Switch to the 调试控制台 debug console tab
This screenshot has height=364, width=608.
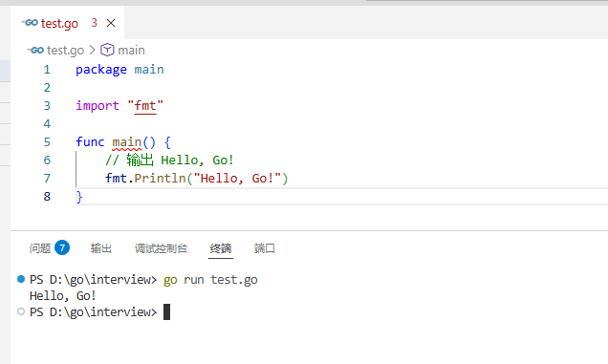[161, 248]
